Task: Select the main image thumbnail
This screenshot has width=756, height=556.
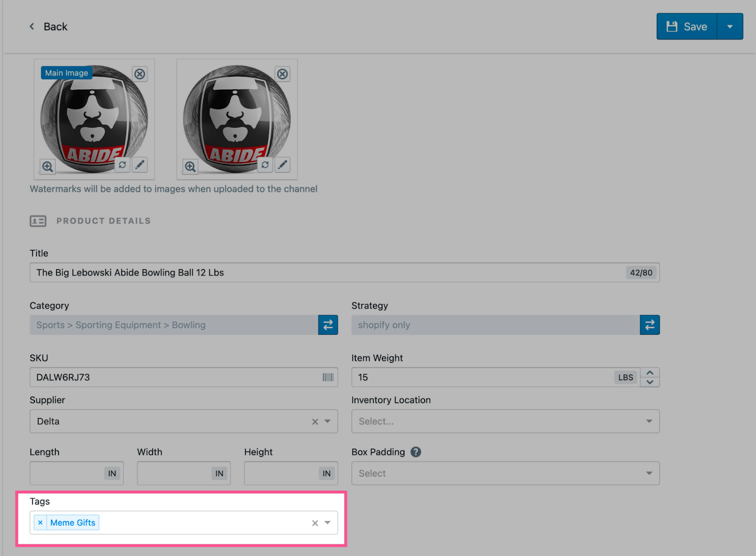Action: (x=94, y=119)
